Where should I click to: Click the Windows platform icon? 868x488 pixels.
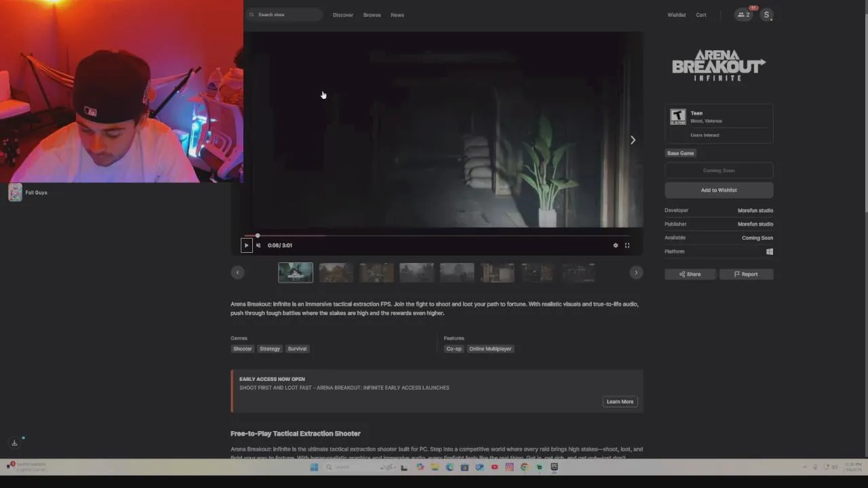770,251
